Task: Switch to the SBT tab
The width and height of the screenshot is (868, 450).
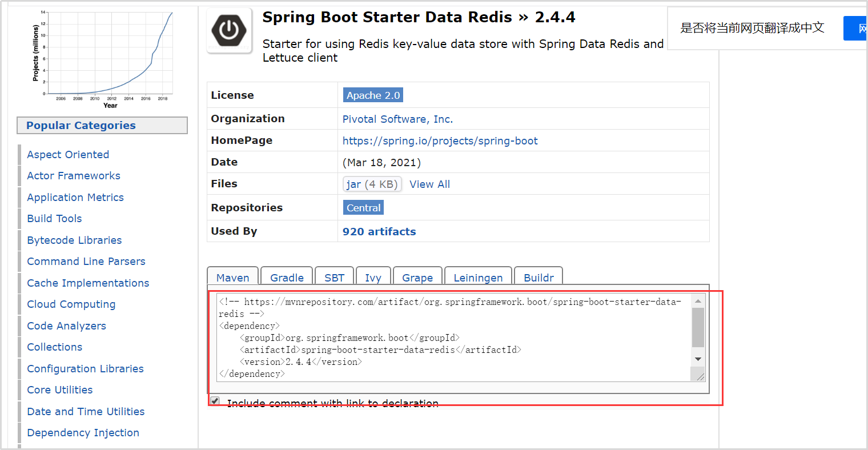Action: 335,277
